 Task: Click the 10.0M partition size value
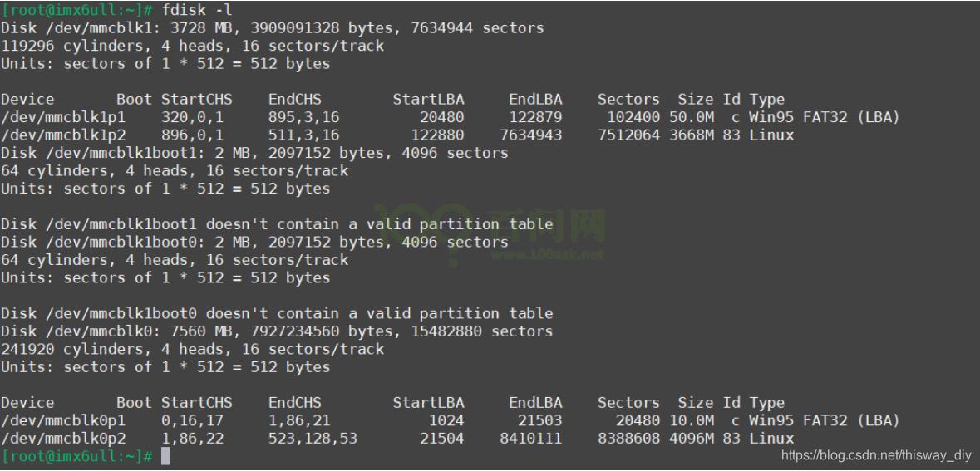(x=692, y=420)
